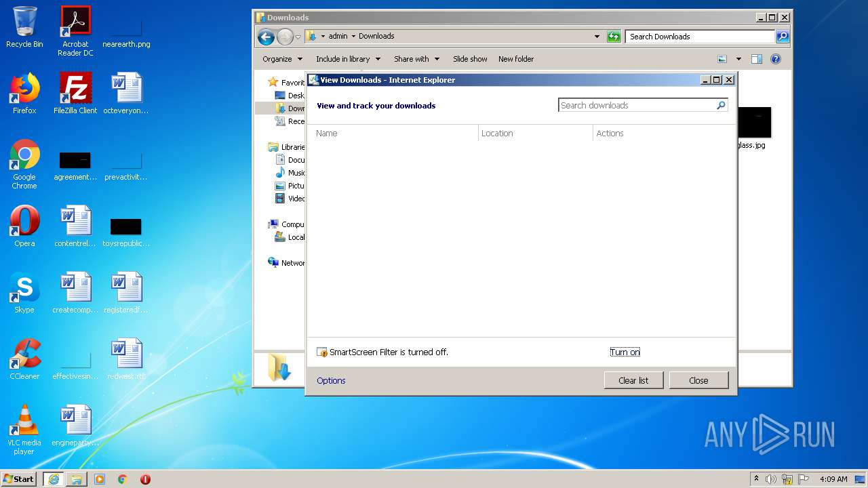Open Explorer help question mark icon

point(776,59)
